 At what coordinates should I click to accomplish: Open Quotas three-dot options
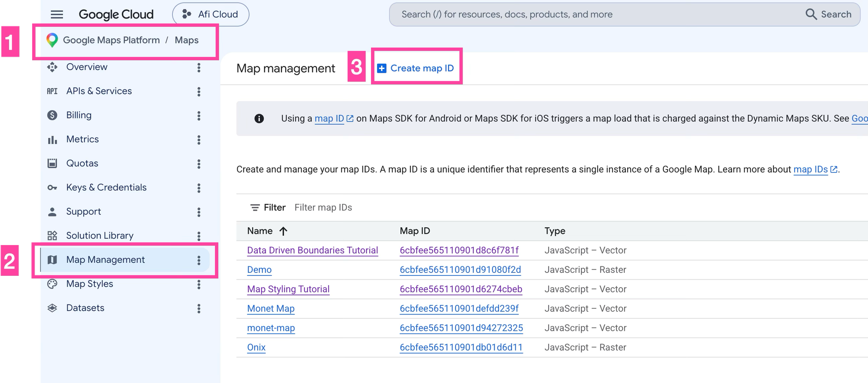(199, 164)
